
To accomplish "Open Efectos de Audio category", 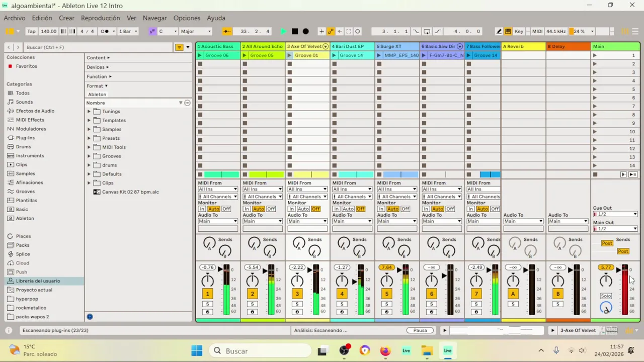I will tap(35, 111).
